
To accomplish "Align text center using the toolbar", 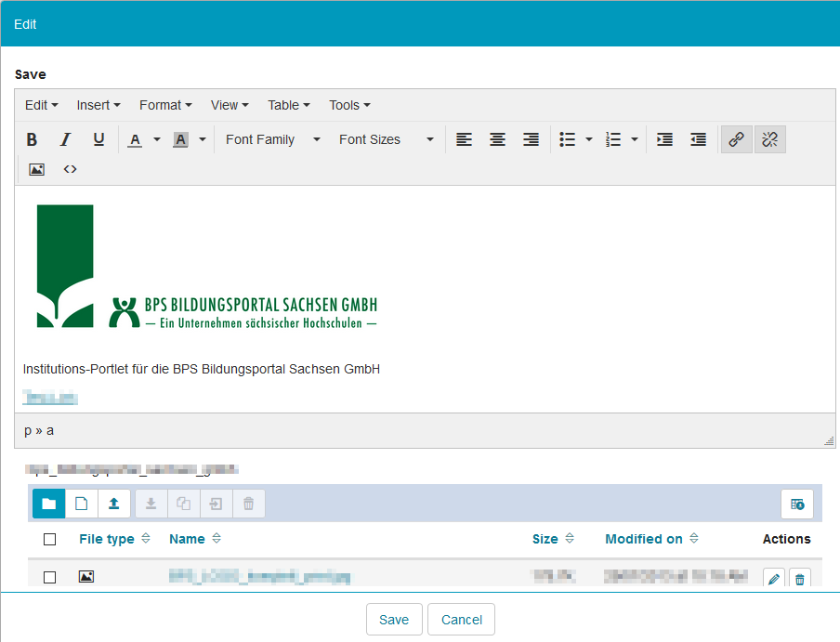I will pyautogui.click(x=497, y=139).
